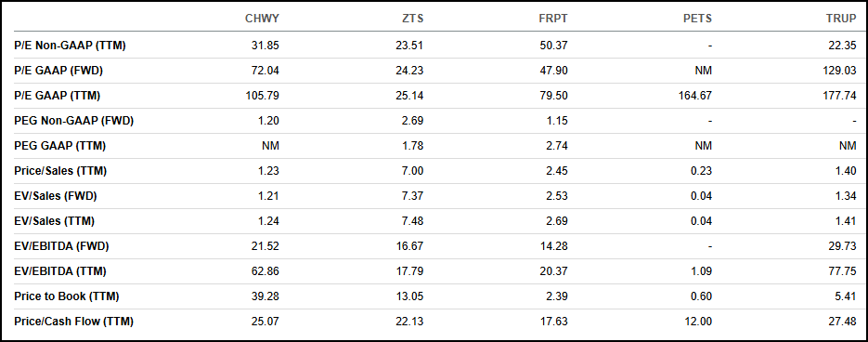Select ZTS's 7.00 Price/Sales value
868x342 pixels.
413,171
